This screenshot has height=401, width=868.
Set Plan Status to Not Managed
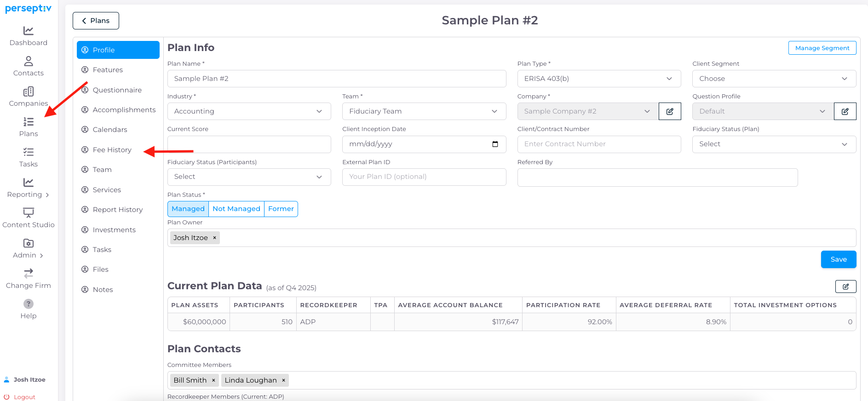click(236, 209)
